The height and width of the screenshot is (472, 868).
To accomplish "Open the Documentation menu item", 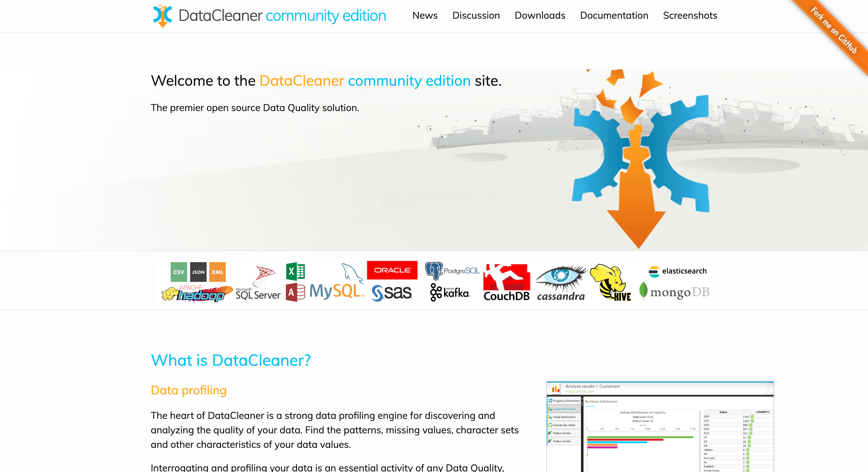I will (614, 15).
